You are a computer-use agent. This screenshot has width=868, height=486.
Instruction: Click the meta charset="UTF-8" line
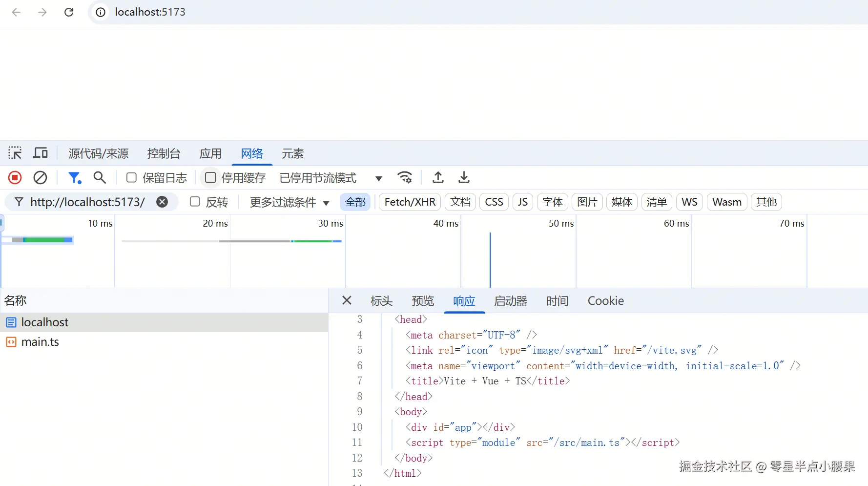(471, 335)
